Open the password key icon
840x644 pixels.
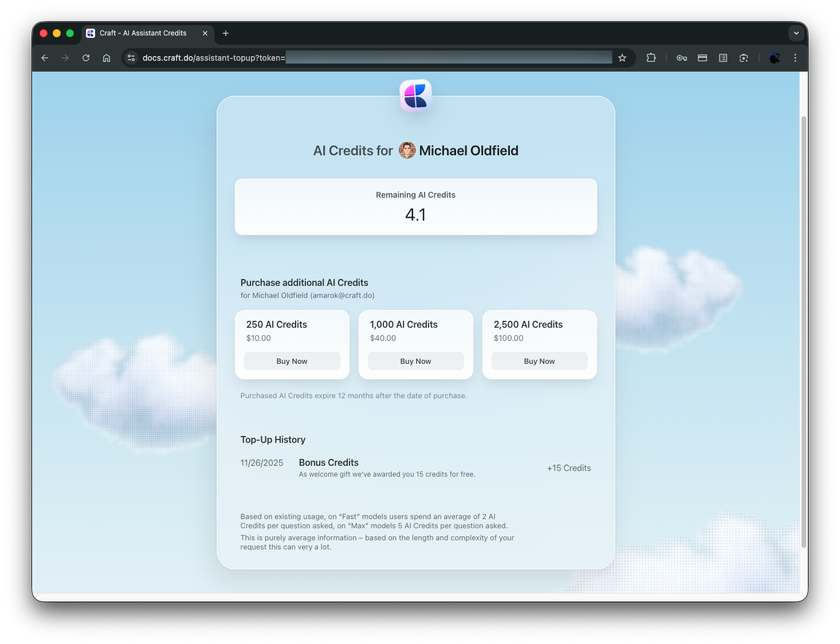682,58
